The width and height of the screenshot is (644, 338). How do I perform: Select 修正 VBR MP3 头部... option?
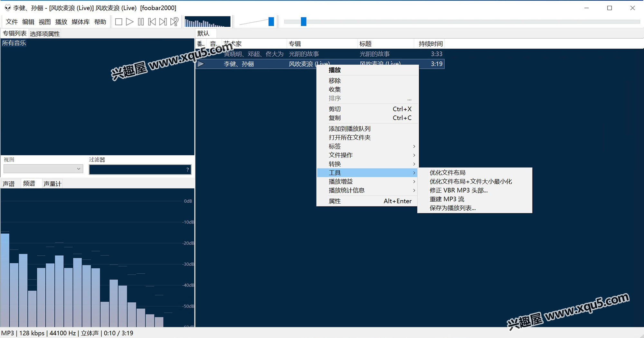475,190
